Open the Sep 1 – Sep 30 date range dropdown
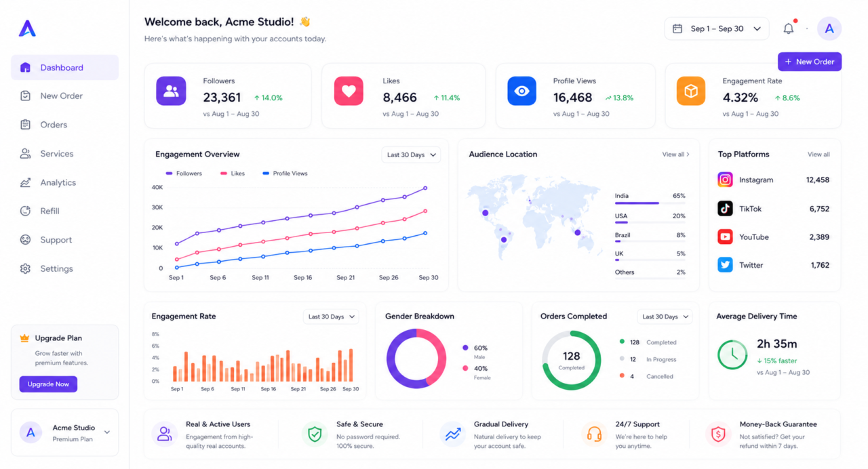Image resolution: width=868 pixels, height=469 pixels. click(x=717, y=28)
